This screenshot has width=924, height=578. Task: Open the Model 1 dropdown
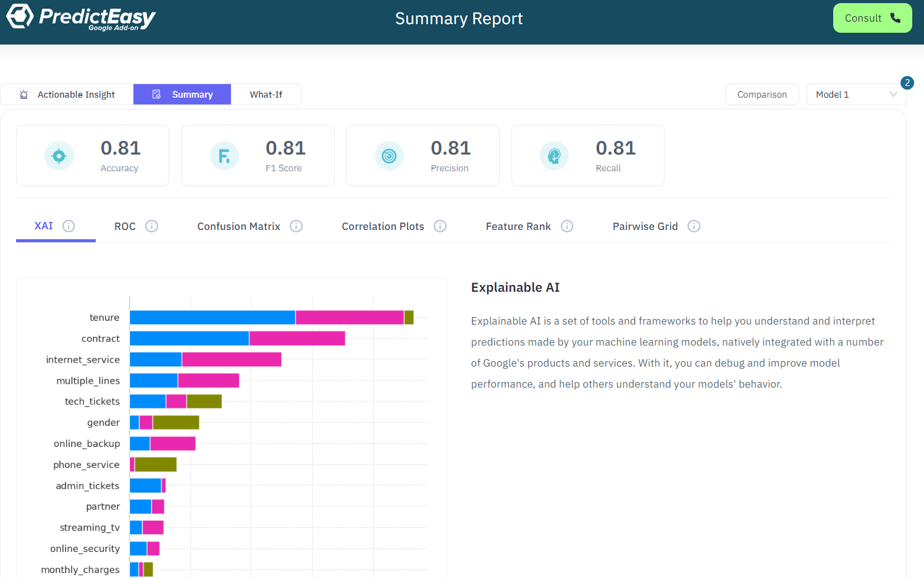point(855,95)
